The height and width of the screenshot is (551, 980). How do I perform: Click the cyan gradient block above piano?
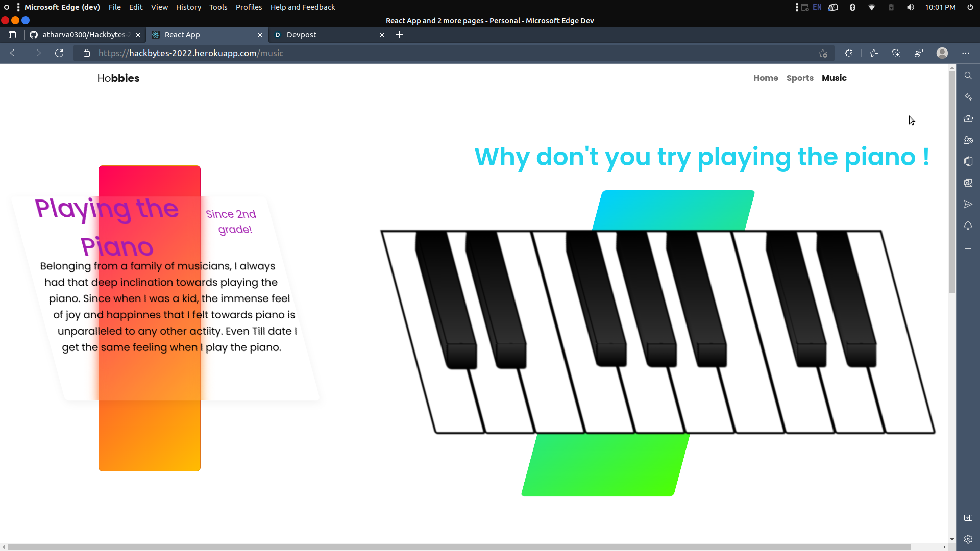click(673, 210)
